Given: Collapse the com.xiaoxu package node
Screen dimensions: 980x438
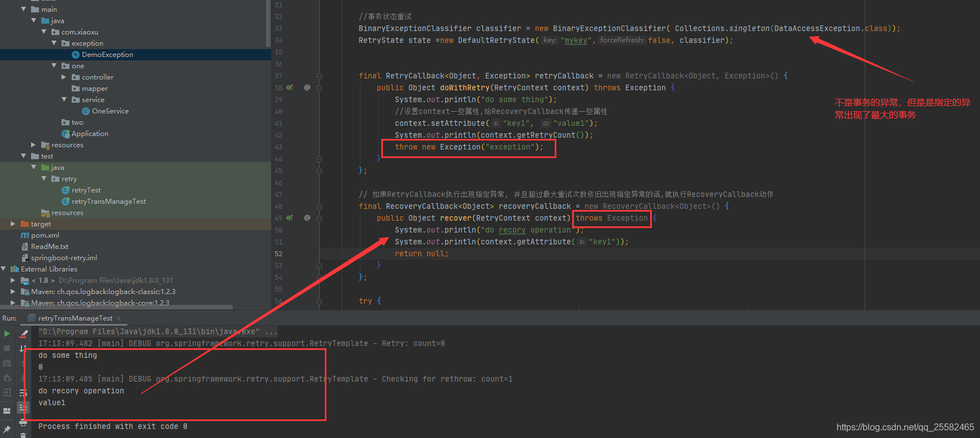Looking at the screenshot, I should [x=44, y=32].
